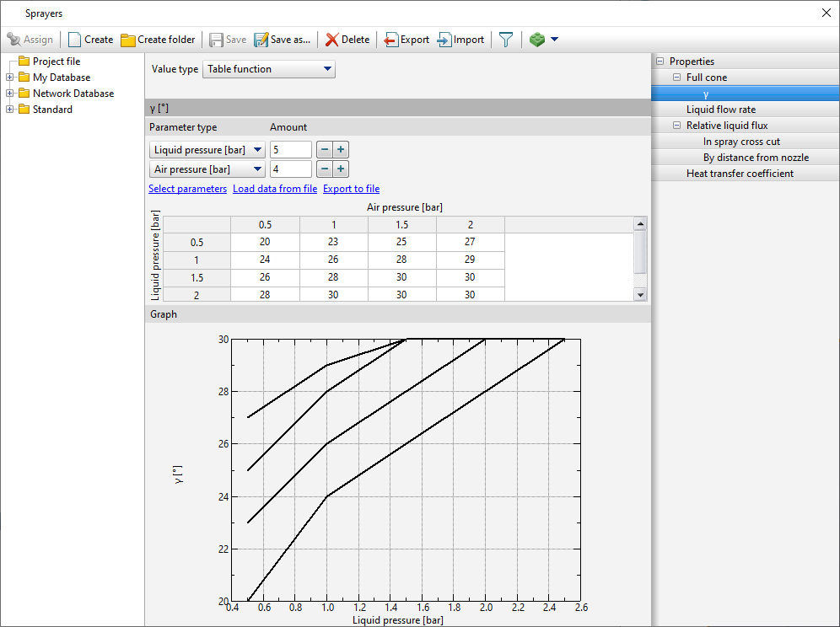Click the table scrollbar down arrow

point(640,294)
